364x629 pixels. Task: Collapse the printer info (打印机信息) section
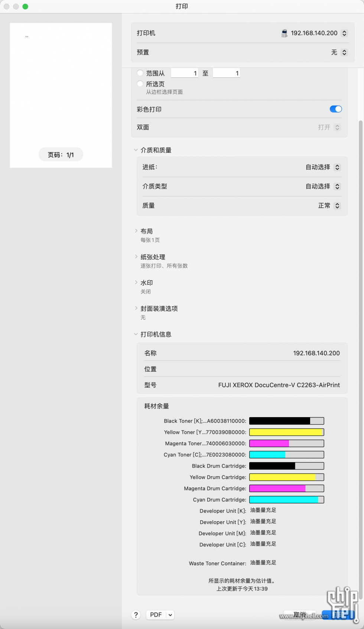[136, 334]
